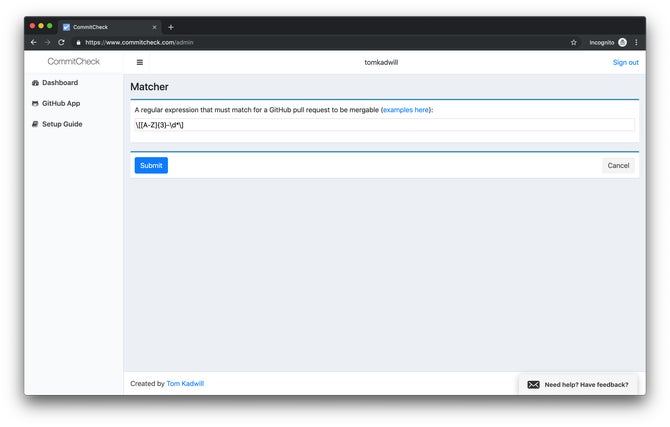Click the Matcher page heading

[x=149, y=87]
